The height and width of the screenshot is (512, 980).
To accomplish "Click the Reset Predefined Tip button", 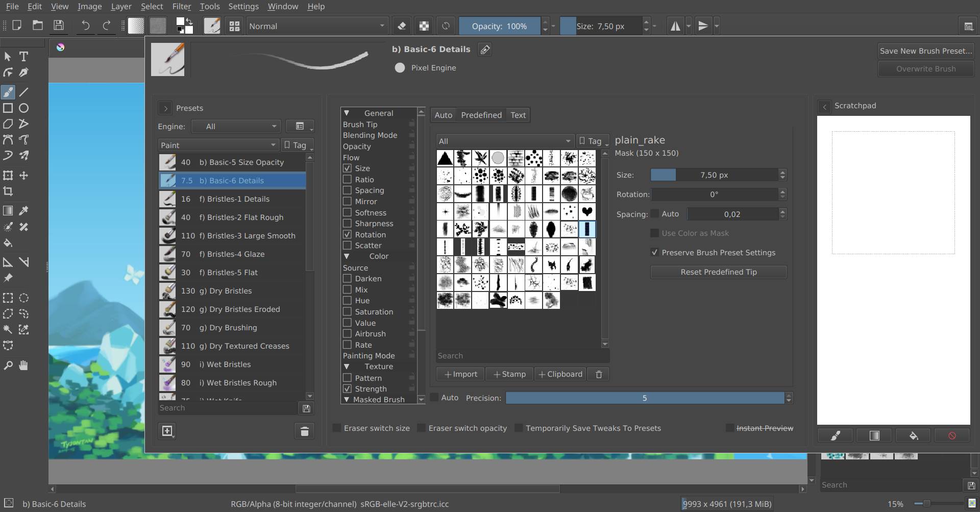I will [718, 272].
